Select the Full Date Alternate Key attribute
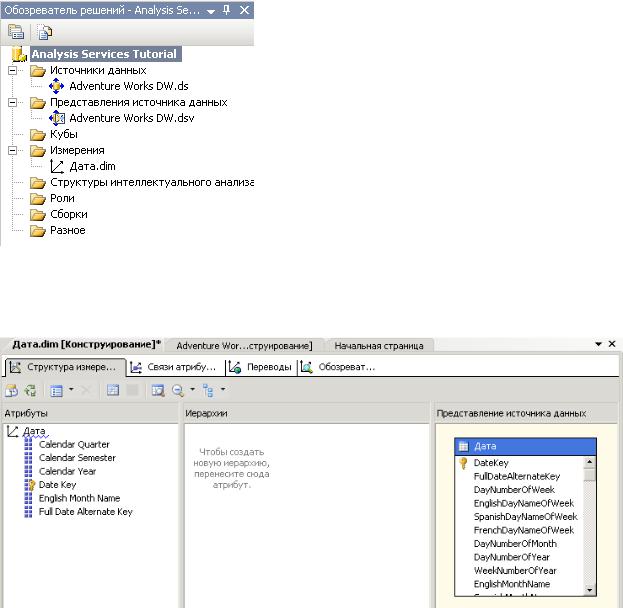 tap(85, 512)
